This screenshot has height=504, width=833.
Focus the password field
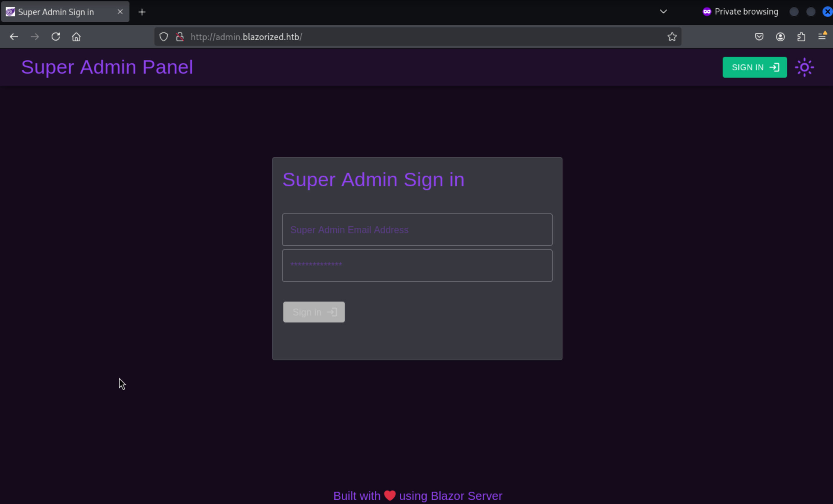[x=417, y=266]
